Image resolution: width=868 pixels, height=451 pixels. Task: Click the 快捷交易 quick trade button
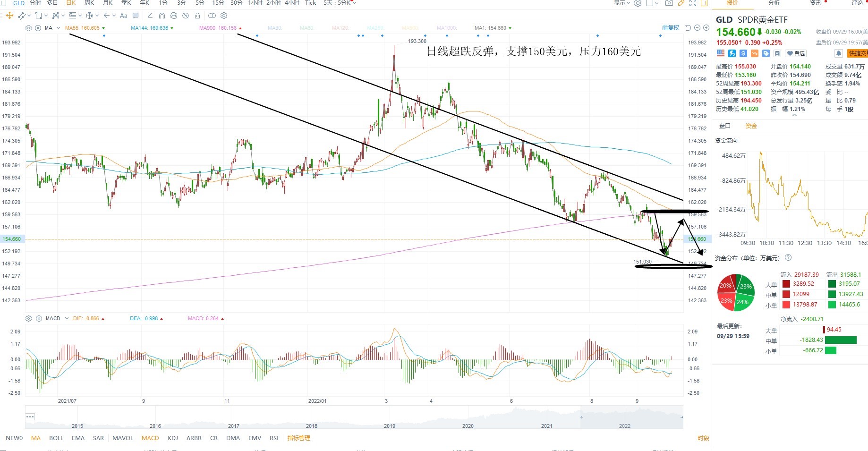pos(858,53)
